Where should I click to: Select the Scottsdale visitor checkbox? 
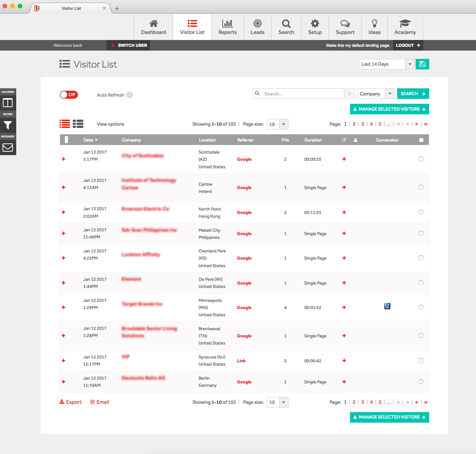click(421, 159)
